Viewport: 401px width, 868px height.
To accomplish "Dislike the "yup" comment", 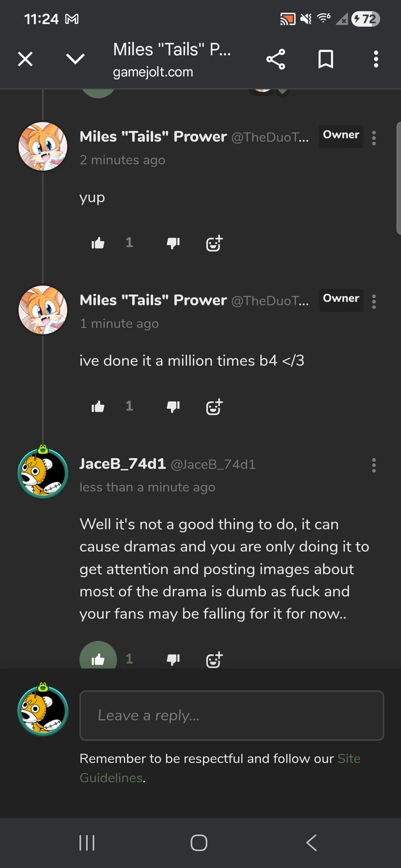I will (173, 243).
